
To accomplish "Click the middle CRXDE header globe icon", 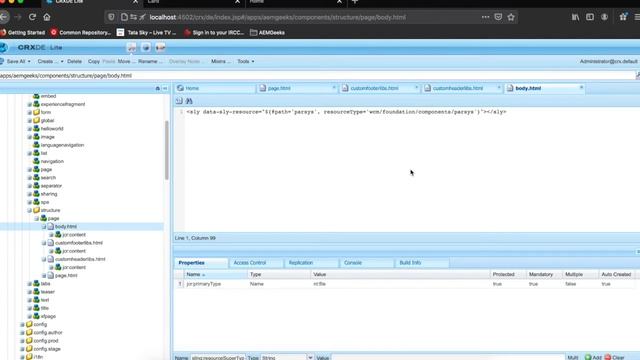I will pyautogui.click(x=146, y=47).
